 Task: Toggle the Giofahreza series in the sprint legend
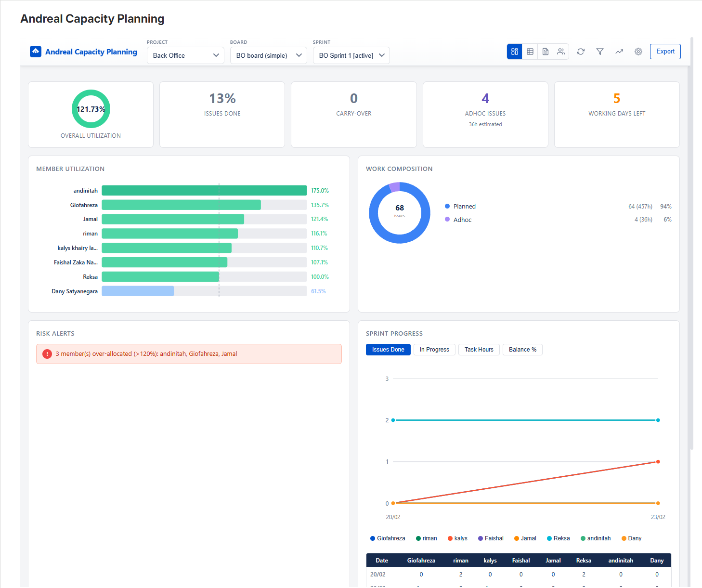[x=388, y=538]
